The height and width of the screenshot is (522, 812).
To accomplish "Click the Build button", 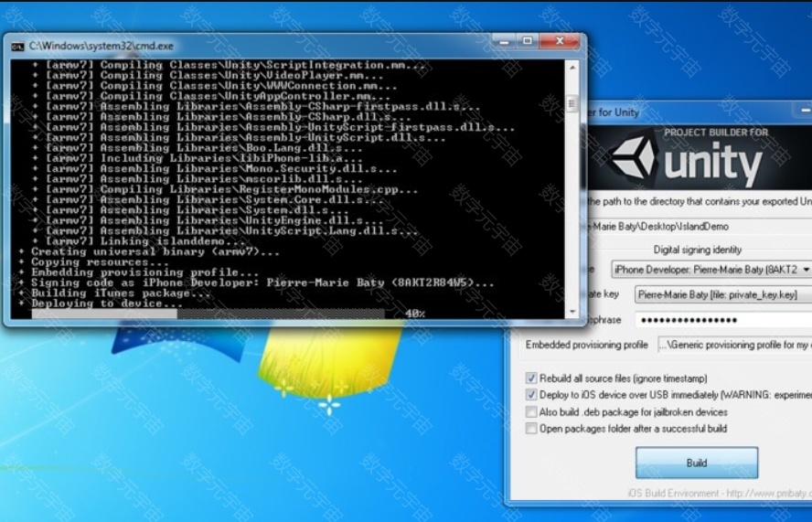I will 697,463.
